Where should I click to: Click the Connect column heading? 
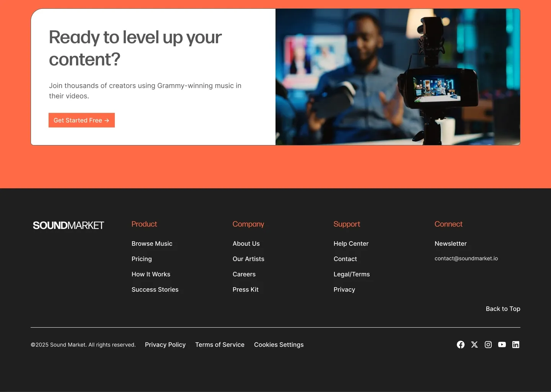coord(448,224)
